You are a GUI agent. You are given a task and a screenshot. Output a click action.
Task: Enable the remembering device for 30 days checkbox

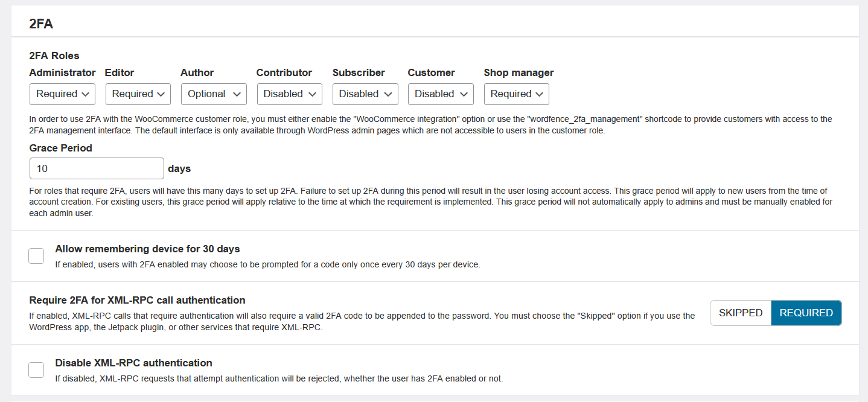(36, 255)
